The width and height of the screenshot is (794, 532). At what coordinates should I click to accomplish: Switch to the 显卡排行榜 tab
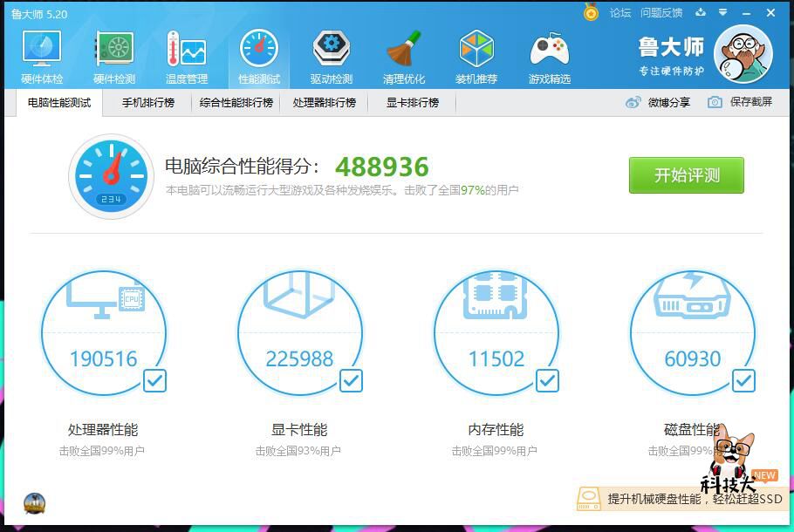point(412,103)
